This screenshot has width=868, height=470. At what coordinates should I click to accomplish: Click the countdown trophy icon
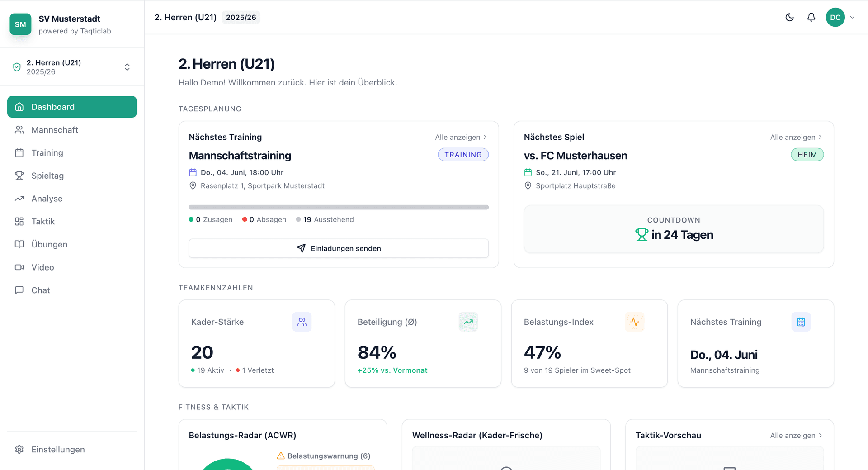[x=642, y=234]
